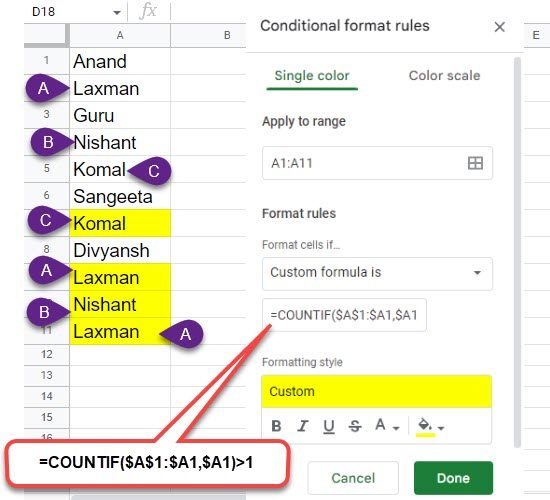550x500 pixels.
Task: Click the fill color bucket icon
Action: coord(425,427)
